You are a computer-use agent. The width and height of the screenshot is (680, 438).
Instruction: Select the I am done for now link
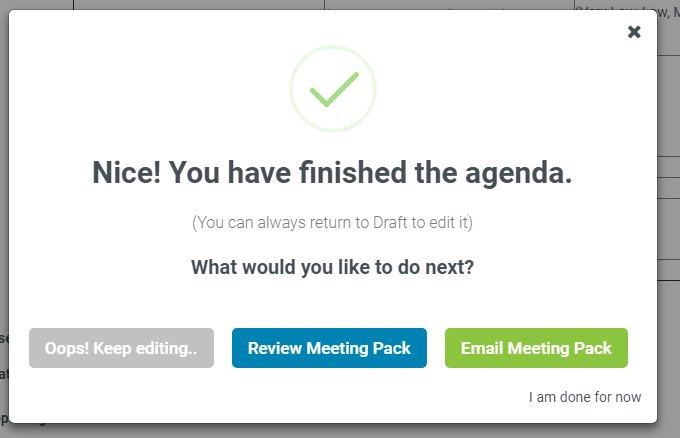click(x=585, y=397)
